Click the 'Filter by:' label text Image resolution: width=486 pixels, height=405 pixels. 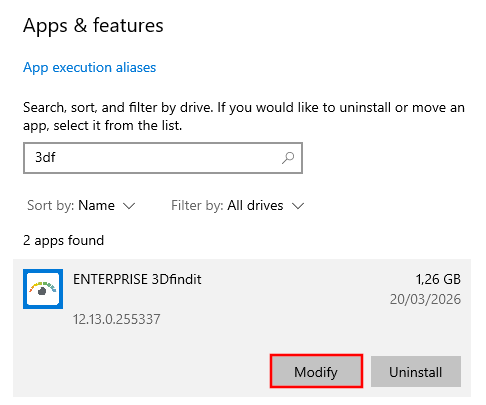pyautogui.click(x=197, y=206)
